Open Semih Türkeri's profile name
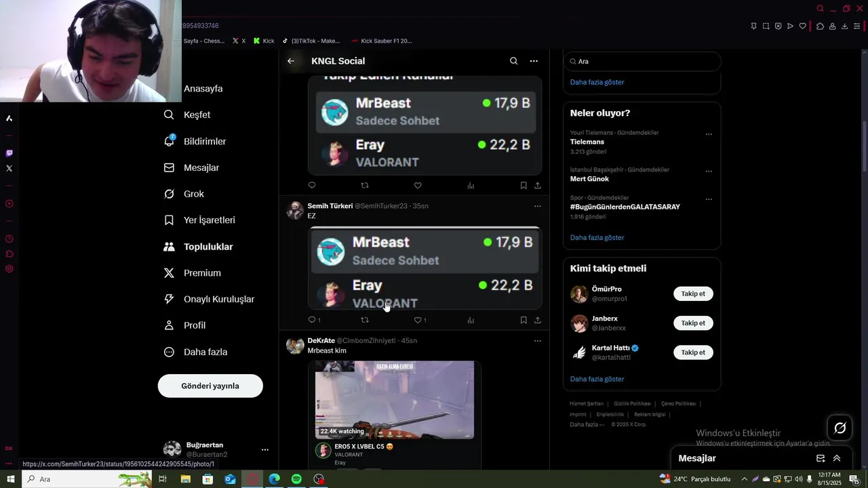The width and height of the screenshot is (868, 488). point(330,206)
